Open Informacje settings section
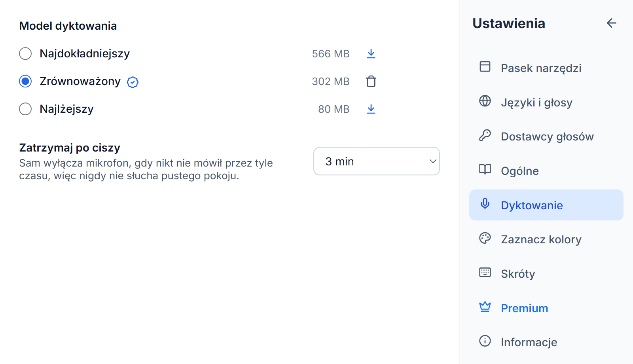 (546, 342)
